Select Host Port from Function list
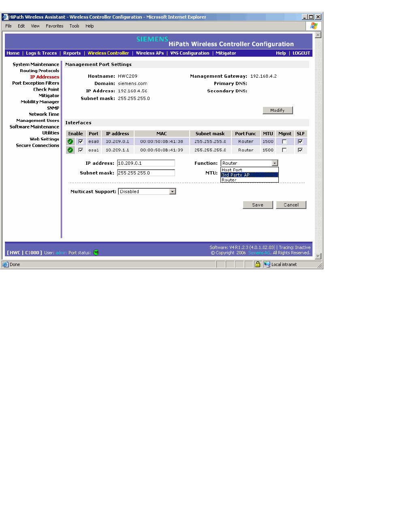This screenshot has height=532, width=402. point(250,170)
